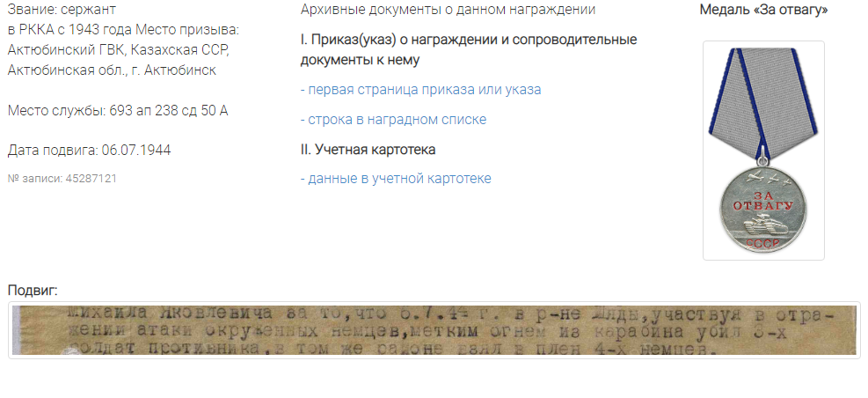Click the Архивные документы о данном награждении heading
Viewport: 868px width, 398px height.
[448, 10]
